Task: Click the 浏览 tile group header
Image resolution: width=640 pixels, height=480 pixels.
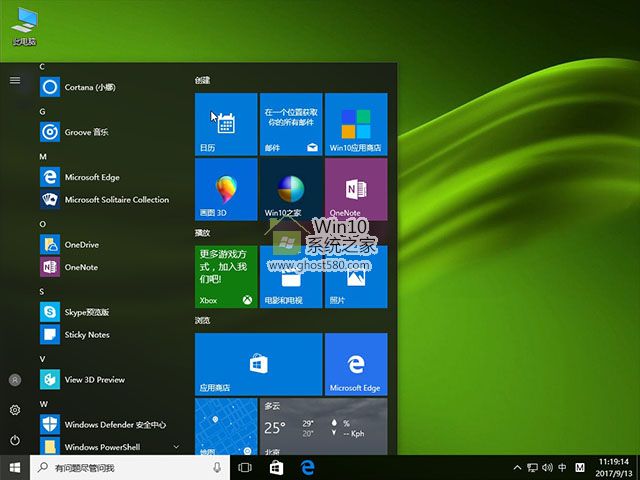Action: point(202,320)
